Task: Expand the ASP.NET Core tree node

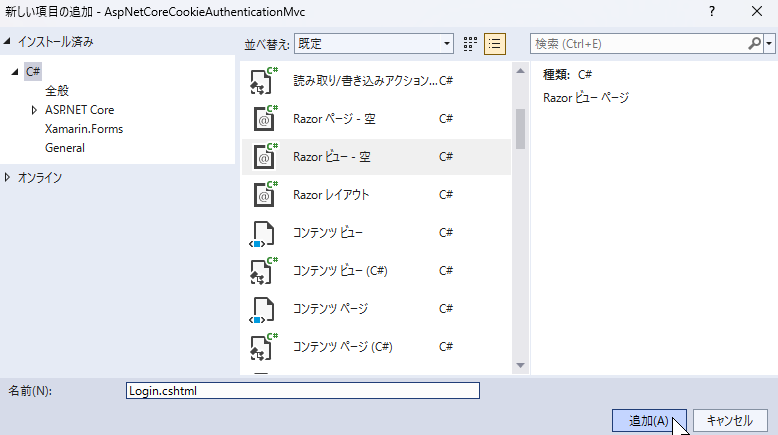Action: click(x=35, y=110)
